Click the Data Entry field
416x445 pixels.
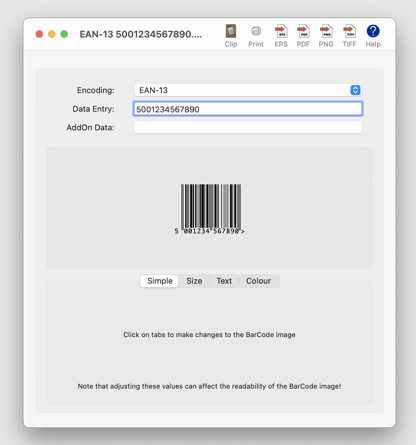point(248,109)
